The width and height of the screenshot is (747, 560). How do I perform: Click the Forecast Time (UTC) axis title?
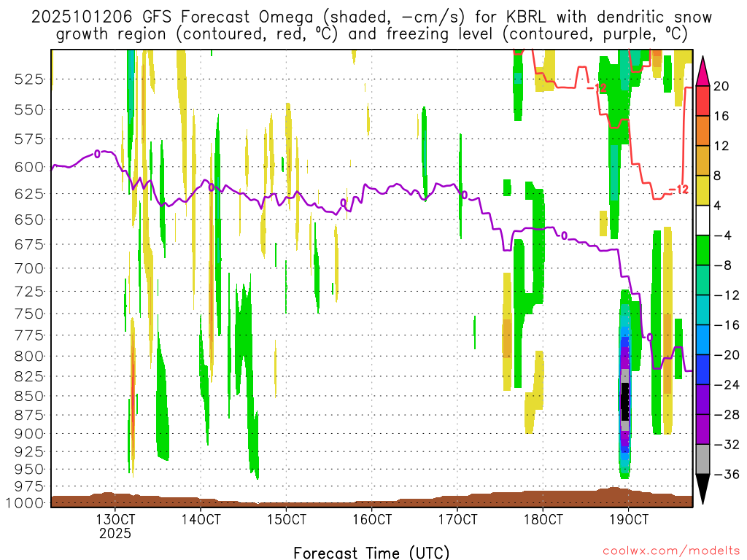[371, 553]
